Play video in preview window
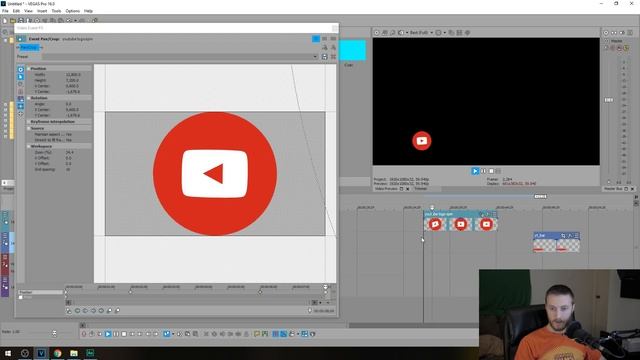 coord(475,171)
